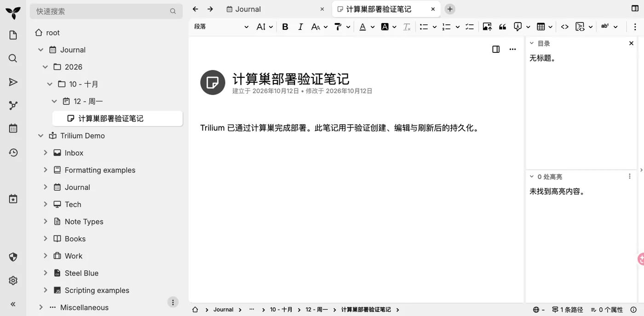Change the note icon of the open note
The width and height of the screenshot is (644, 316).
[213, 83]
